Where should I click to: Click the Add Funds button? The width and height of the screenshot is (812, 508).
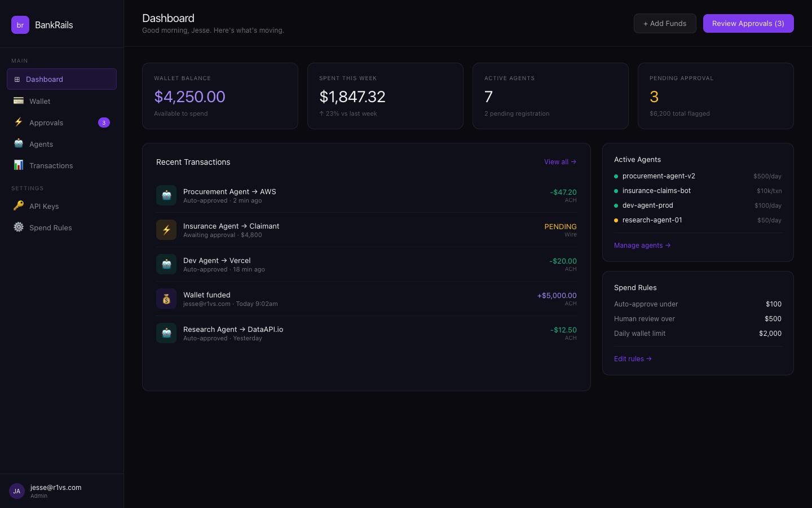click(x=665, y=23)
